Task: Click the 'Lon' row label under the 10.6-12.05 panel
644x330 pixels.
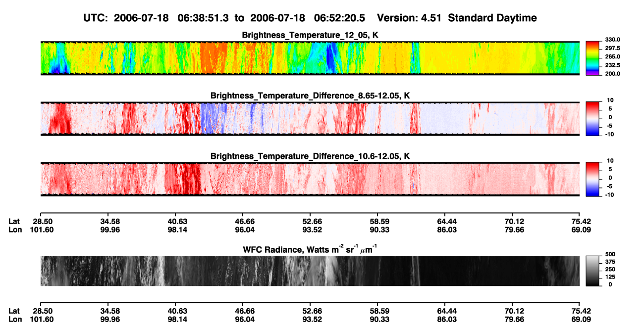Action: coord(15,230)
